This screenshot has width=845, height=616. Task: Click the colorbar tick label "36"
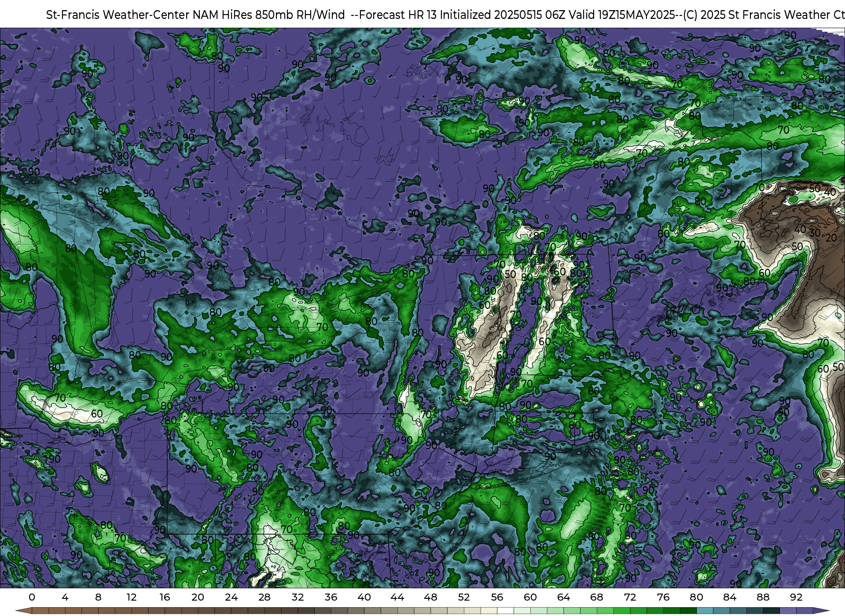331,597
